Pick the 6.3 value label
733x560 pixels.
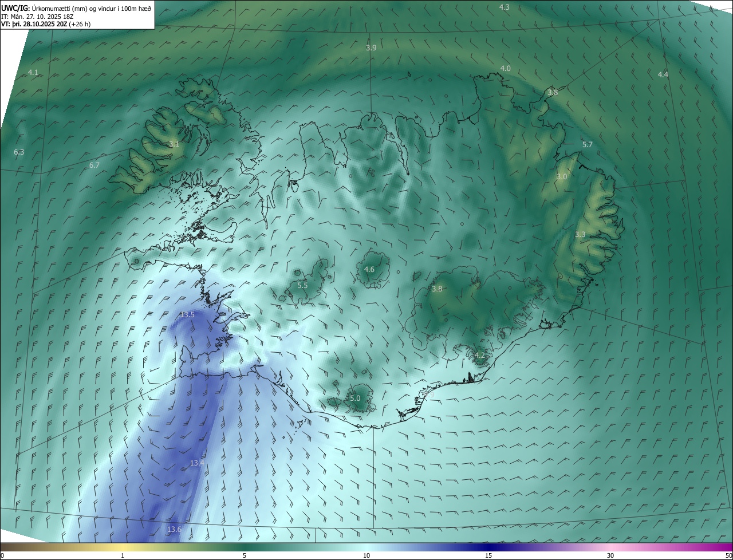19,152
